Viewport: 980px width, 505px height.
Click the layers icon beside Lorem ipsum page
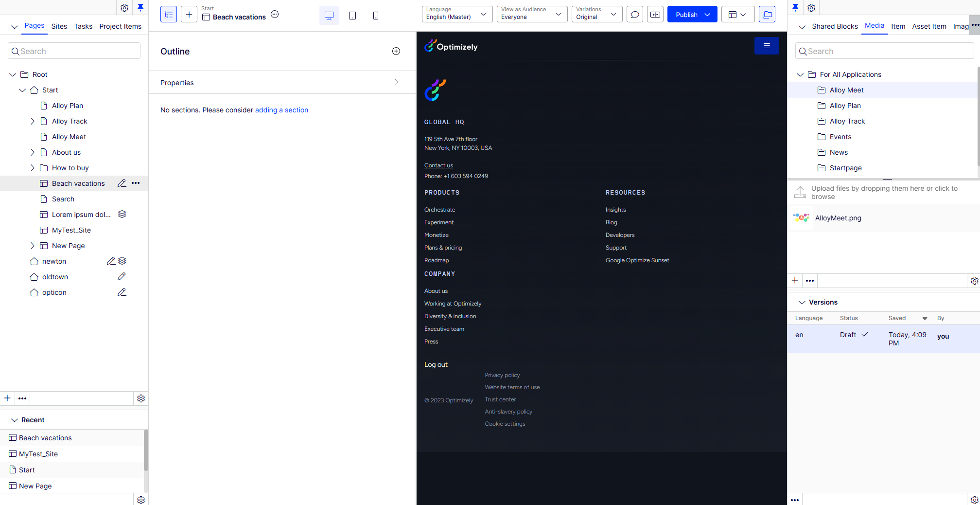[122, 215]
